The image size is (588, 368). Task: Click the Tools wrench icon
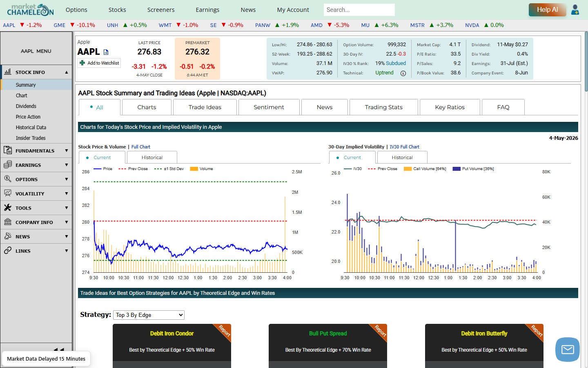coord(8,207)
